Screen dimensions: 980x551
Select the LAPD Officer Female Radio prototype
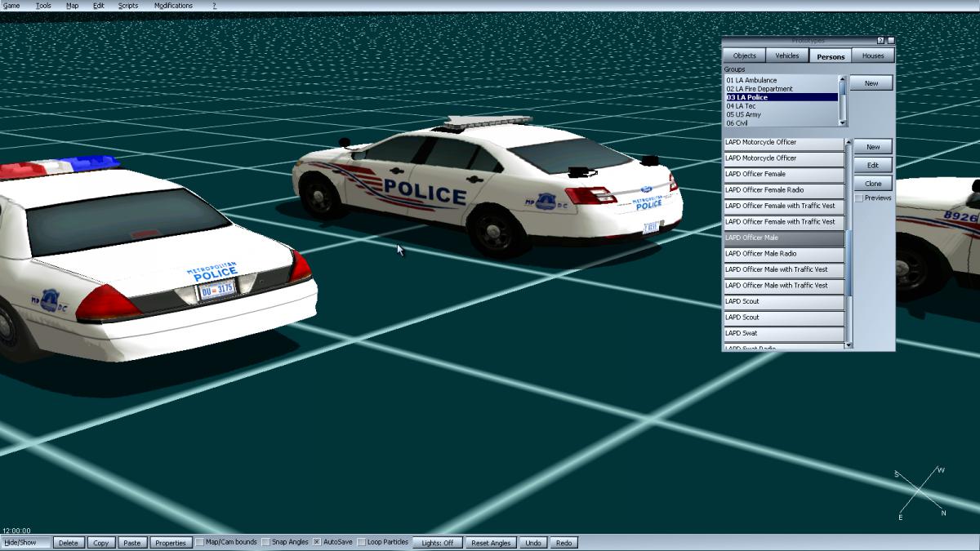[784, 190]
